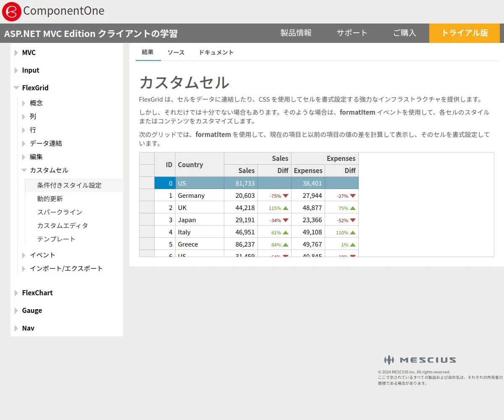Click the orange トライアル版 button
Screen dimensions: 504x420
pyautogui.click(x=465, y=33)
